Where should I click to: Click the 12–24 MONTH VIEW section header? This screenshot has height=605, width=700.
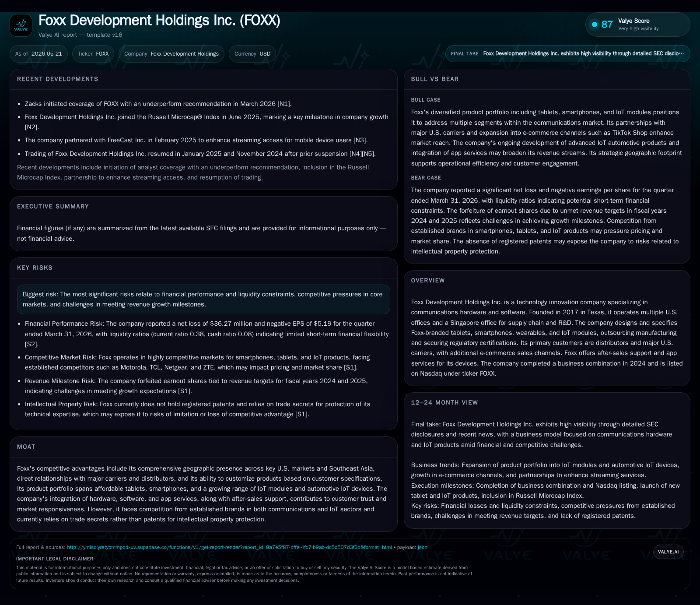[444, 403]
